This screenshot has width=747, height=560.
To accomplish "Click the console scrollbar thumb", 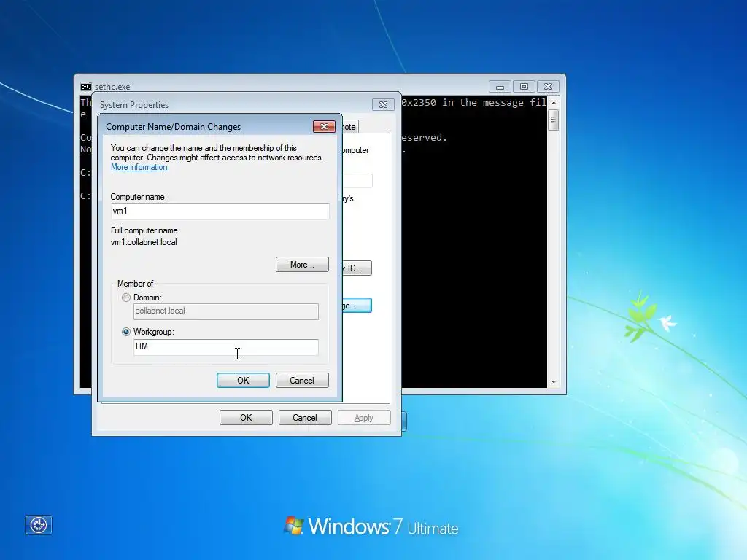I will (x=553, y=120).
